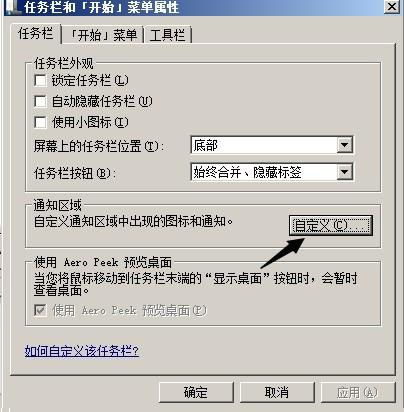The height and width of the screenshot is (412, 404).
Task: Switch to the 「开始」菜单 tab
Action: coord(103,35)
